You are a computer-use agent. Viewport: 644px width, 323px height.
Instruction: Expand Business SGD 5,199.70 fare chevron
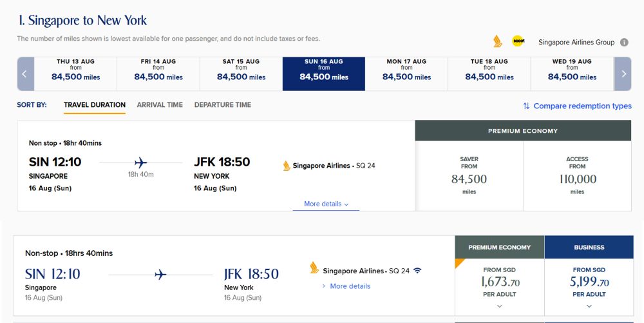pos(589,306)
